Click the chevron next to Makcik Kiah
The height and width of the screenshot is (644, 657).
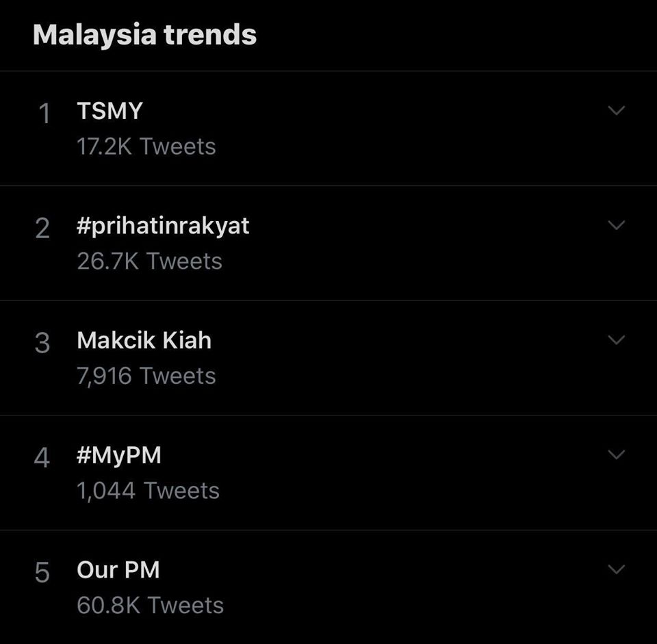click(616, 340)
